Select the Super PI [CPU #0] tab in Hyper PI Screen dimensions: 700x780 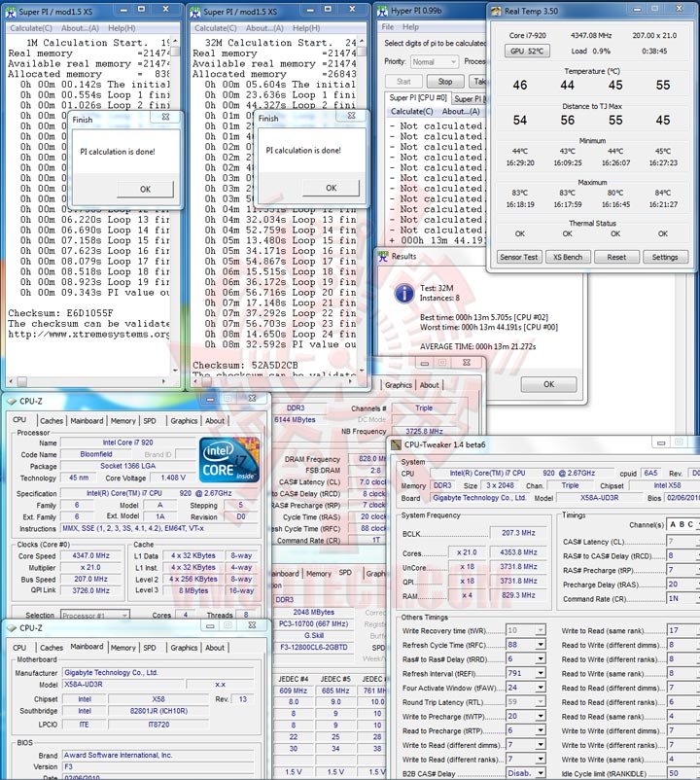coord(418,98)
